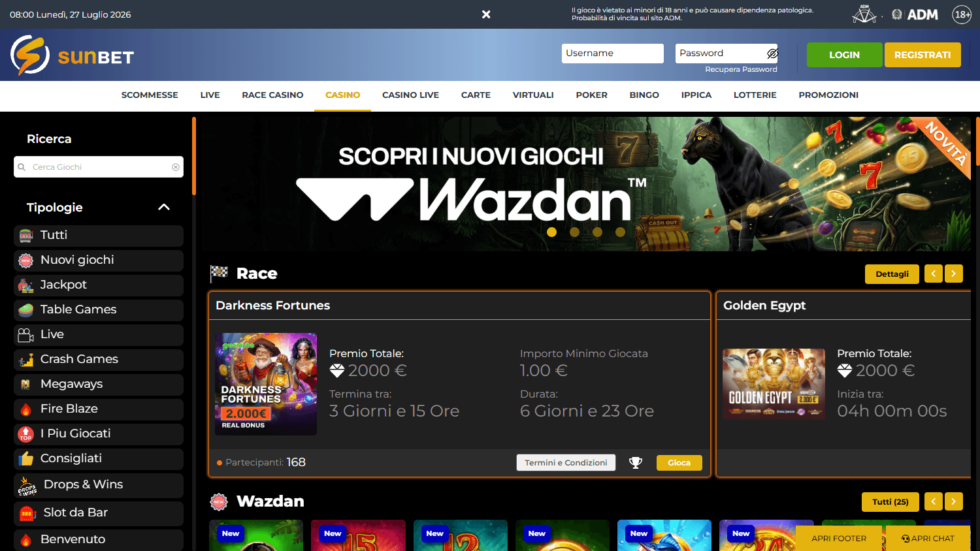
Task: Click the REGISTRATI button
Action: tap(923, 55)
